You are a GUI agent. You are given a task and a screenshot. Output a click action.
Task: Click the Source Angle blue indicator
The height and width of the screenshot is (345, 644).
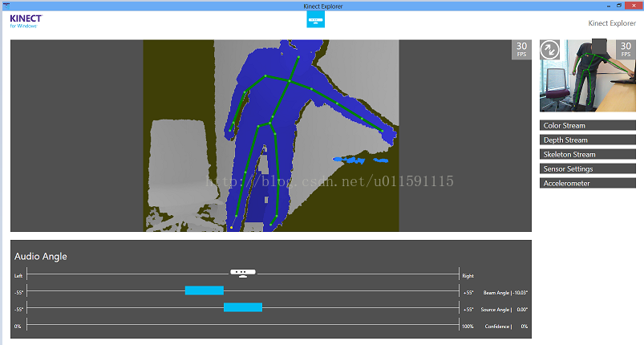coord(243,307)
